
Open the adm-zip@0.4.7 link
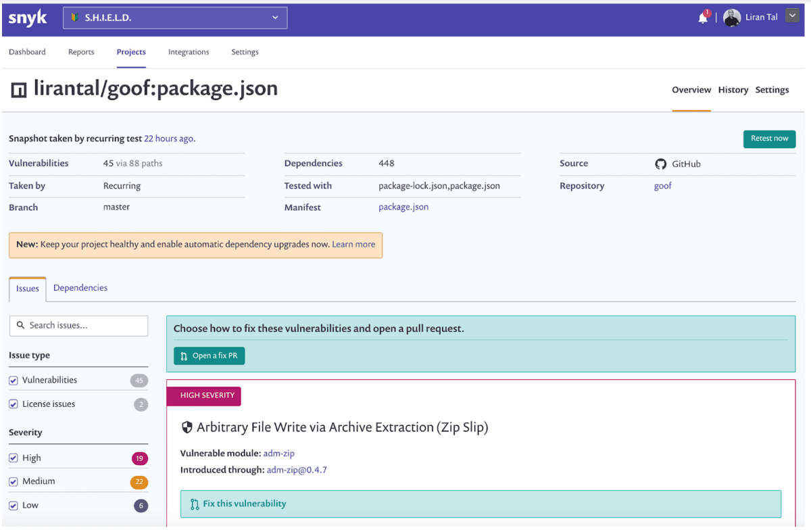click(297, 470)
